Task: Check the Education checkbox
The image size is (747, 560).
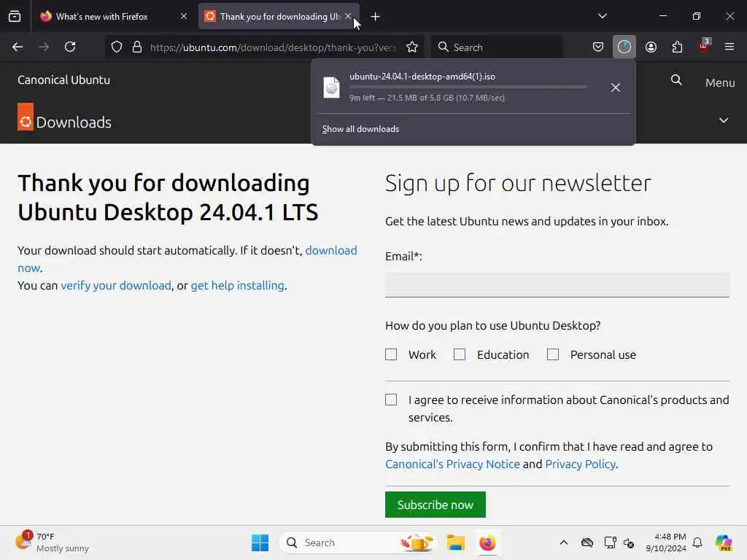Action: coord(460,355)
